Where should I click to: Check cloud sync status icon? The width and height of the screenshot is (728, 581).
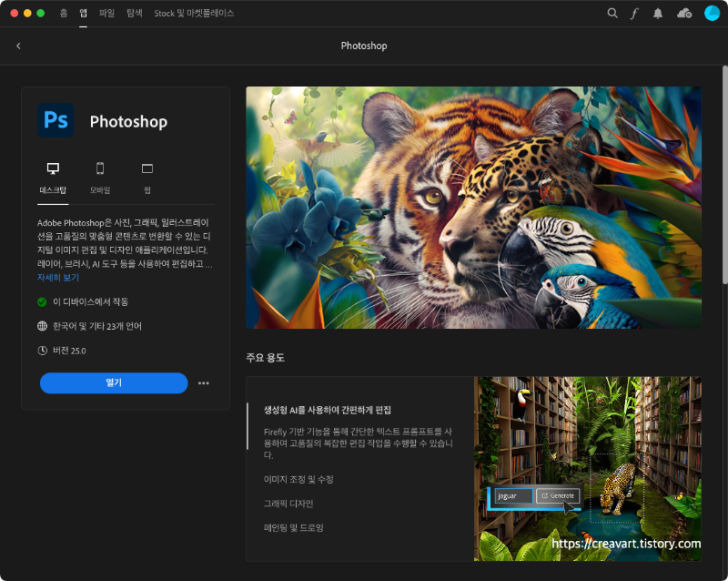(x=684, y=14)
